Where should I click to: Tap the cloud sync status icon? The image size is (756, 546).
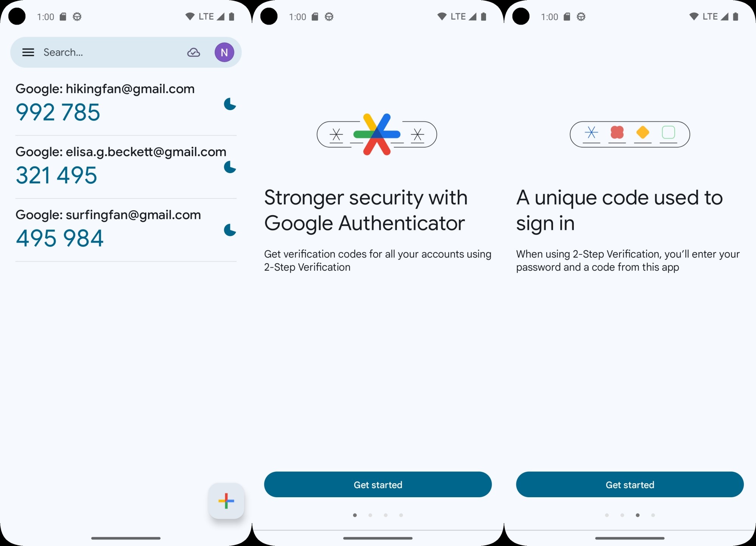194,53
